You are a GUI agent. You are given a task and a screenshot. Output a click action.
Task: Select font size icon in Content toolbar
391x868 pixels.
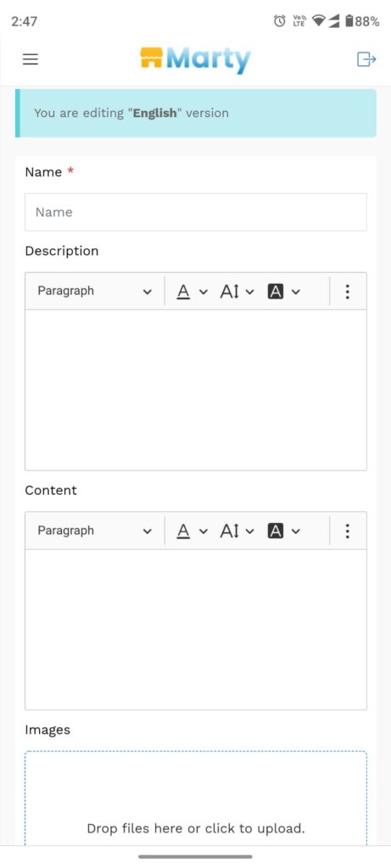(x=230, y=531)
